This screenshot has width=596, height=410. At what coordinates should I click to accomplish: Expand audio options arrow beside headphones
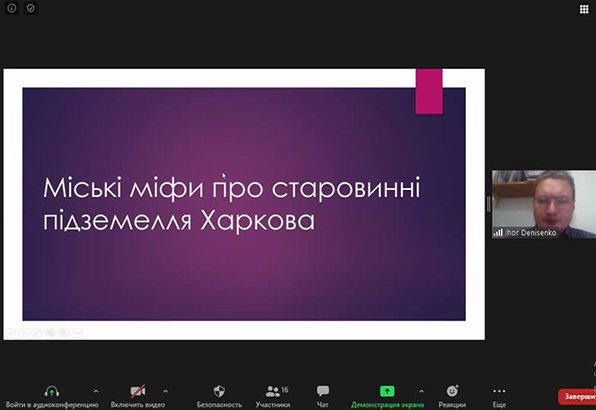pyautogui.click(x=96, y=391)
